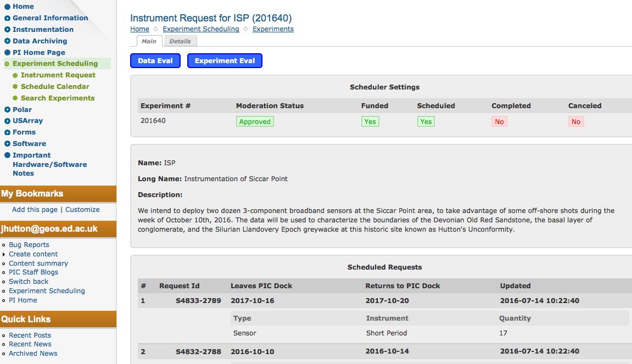Open Search Experiments in the sidebar

pyautogui.click(x=58, y=98)
